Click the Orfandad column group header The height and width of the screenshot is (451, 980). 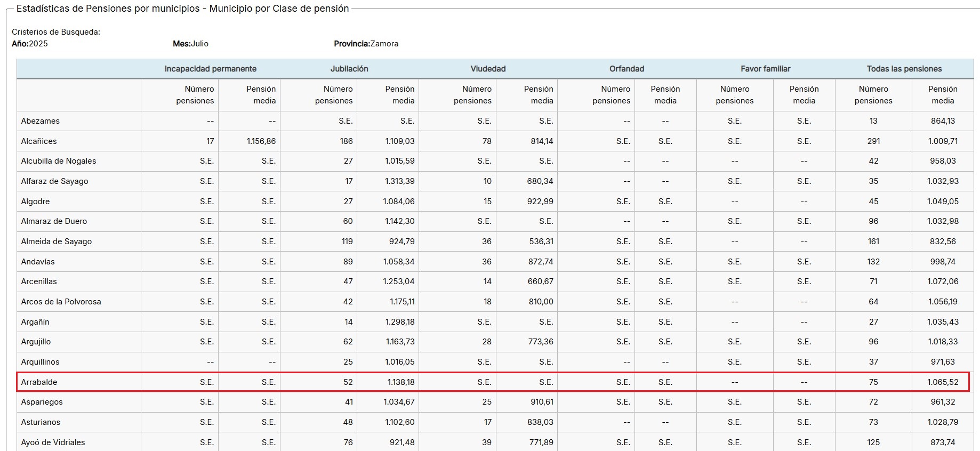626,69
